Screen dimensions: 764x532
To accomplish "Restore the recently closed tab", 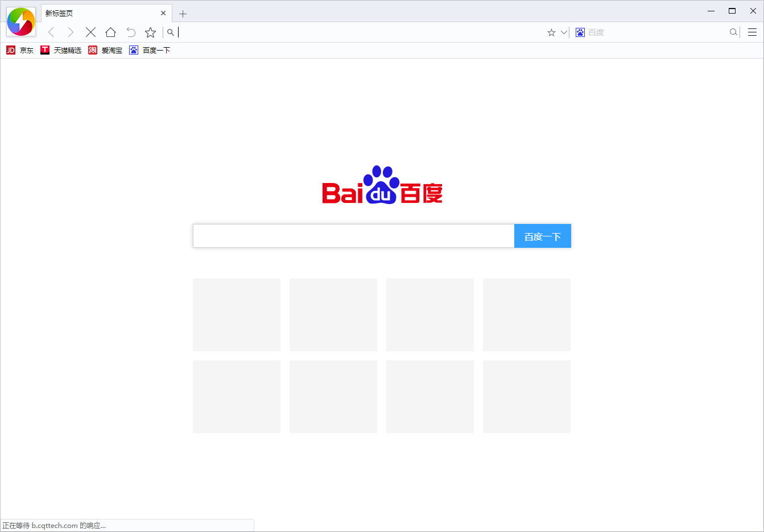I will 131,32.
